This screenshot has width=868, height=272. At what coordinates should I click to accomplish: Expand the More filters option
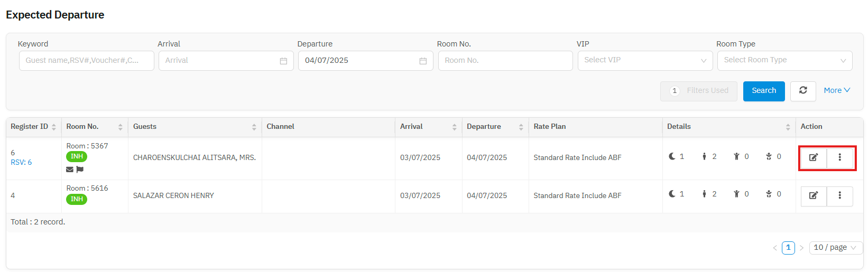click(x=837, y=90)
